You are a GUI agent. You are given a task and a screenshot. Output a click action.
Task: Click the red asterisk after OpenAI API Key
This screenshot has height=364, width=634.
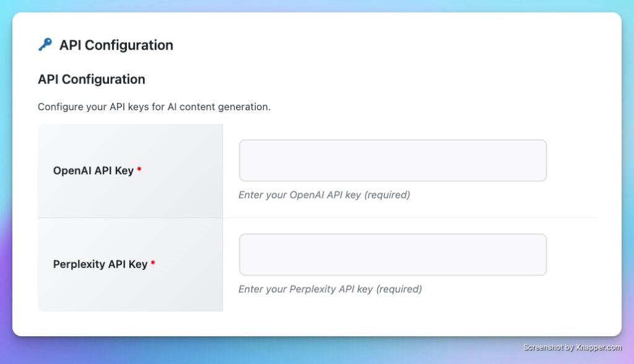point(139,170)
